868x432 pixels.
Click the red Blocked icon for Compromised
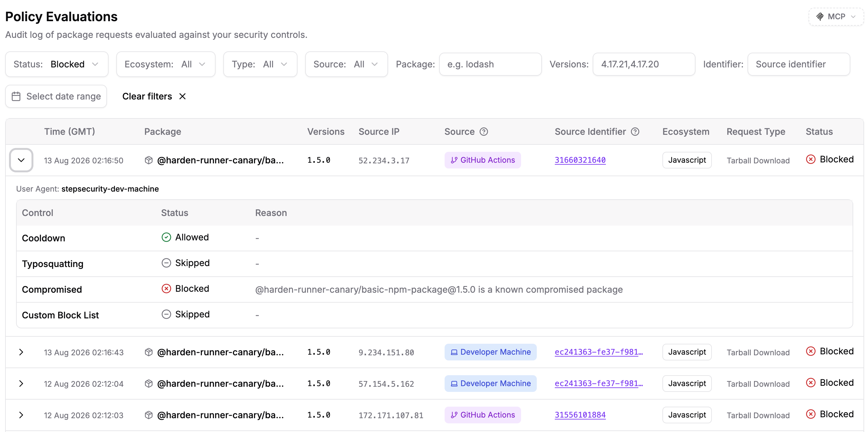tap(166, 289)
